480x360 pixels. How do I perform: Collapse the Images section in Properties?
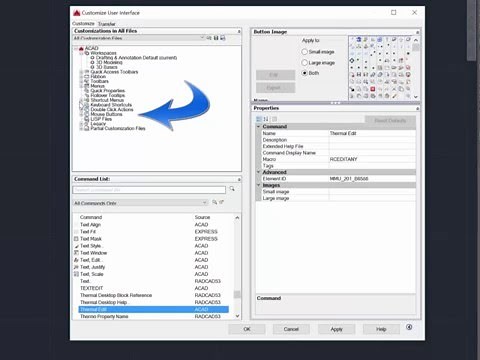(x=258, y=185)
